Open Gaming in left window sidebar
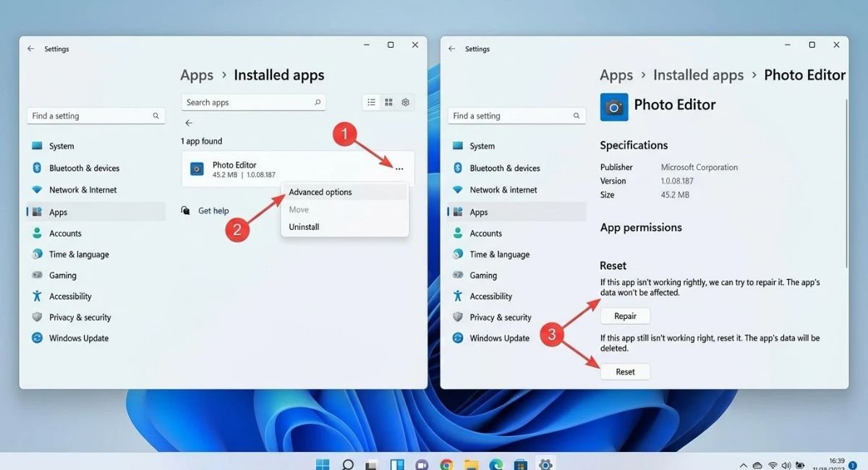Viewport: 868px width, 470px height. coord(95,275)
